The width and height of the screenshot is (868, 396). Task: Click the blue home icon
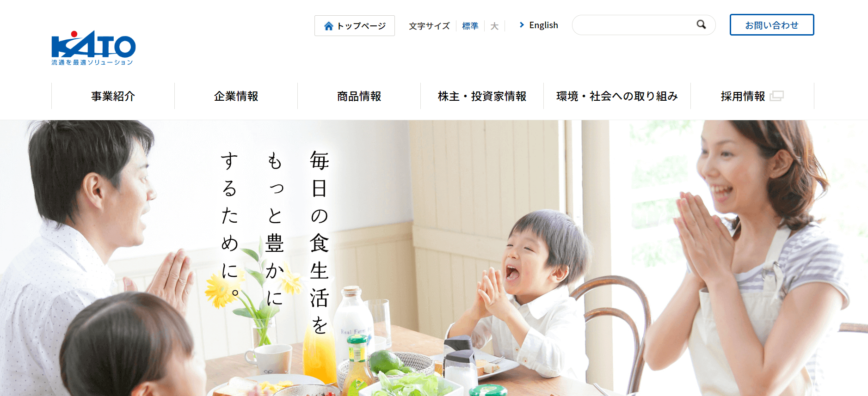click(329, 26)
